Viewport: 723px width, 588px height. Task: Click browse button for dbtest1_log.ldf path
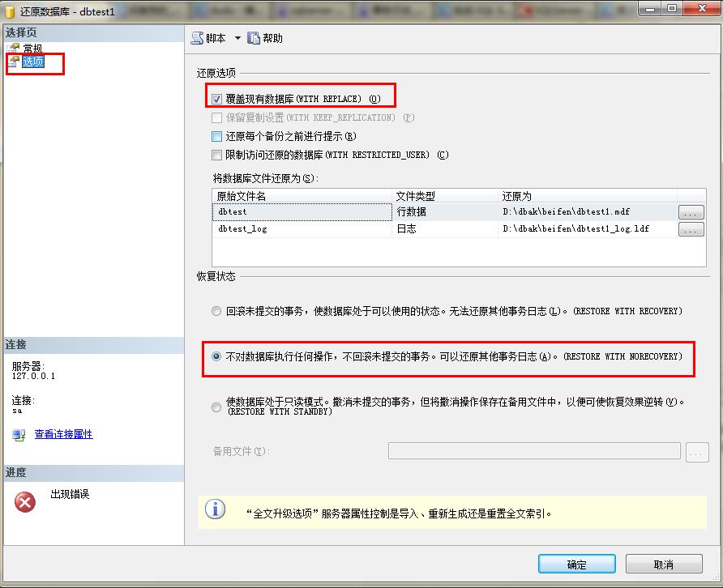(x=691, y=229)
